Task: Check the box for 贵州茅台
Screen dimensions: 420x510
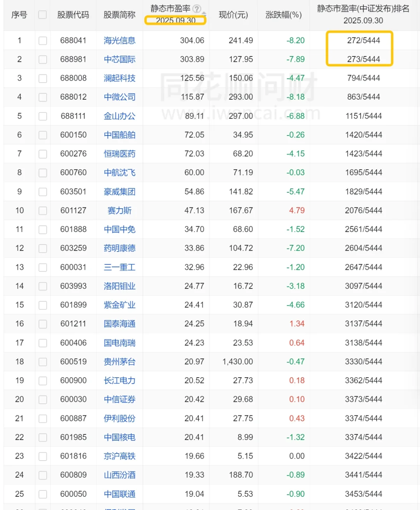Action: (43, 362)
